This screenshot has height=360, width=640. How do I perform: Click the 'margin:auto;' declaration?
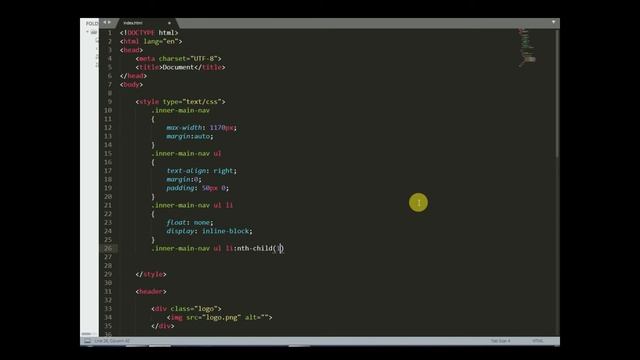pos(190,136)
